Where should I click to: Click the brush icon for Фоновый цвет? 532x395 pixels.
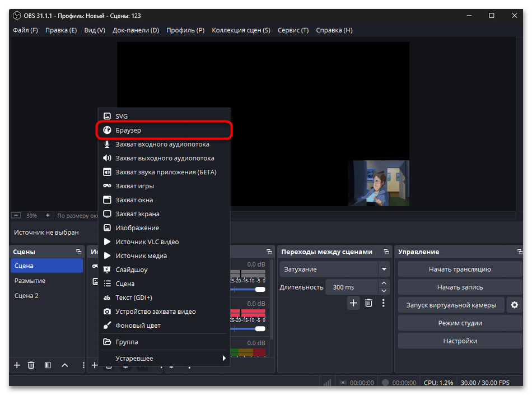(107, 326)
